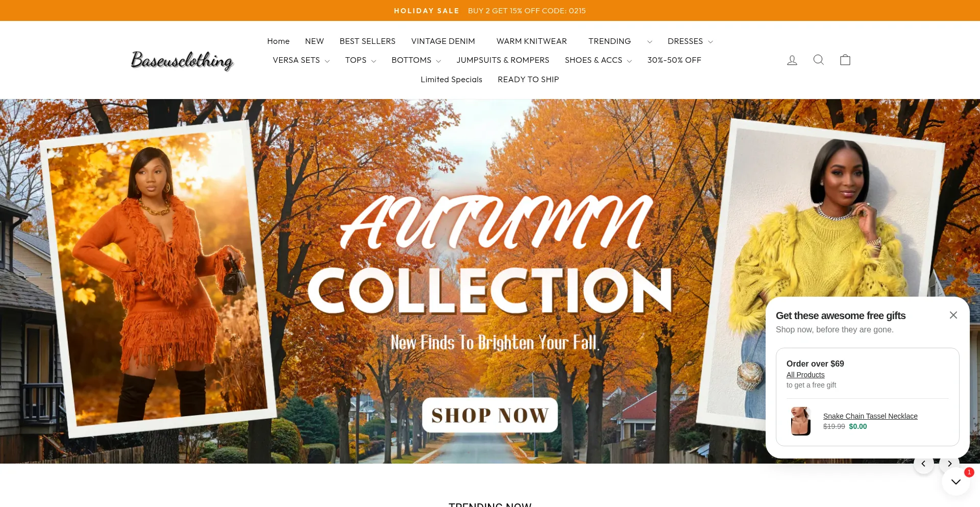980x507 pixels.
Task: Open the search magnifier icon
Action: click(x=819, y=60)
